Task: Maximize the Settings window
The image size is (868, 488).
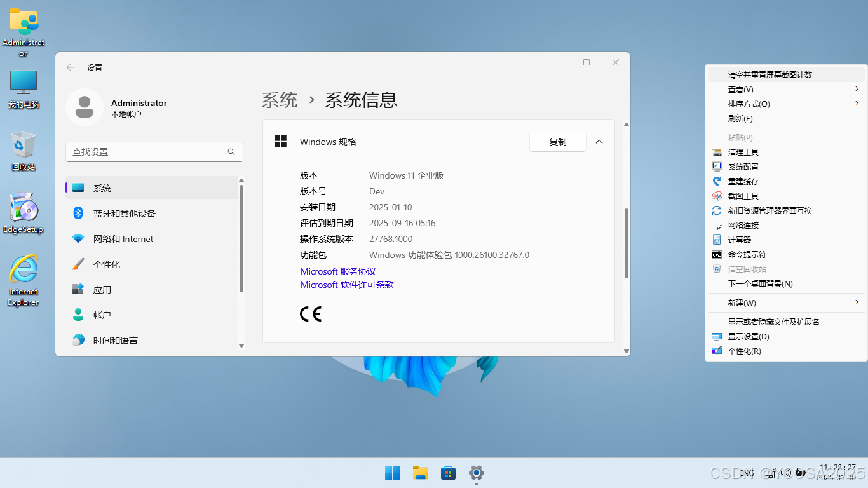Action: point(587,62)
